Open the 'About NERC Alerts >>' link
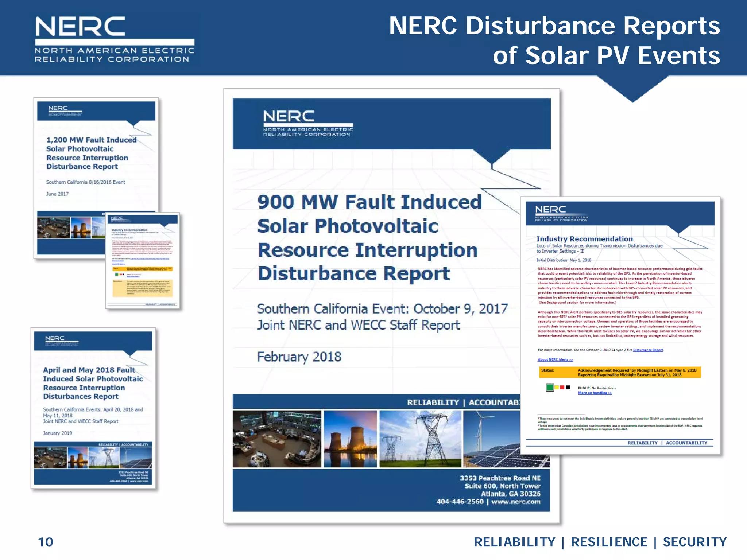Viewport: 747px width, 560px height. [555, 359]
